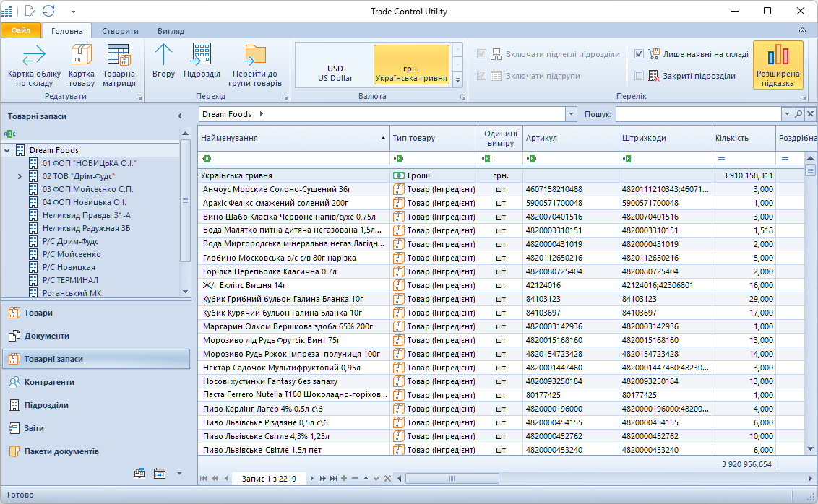
Task: Click inside the Пошук search field
Action: coord(699,114)
